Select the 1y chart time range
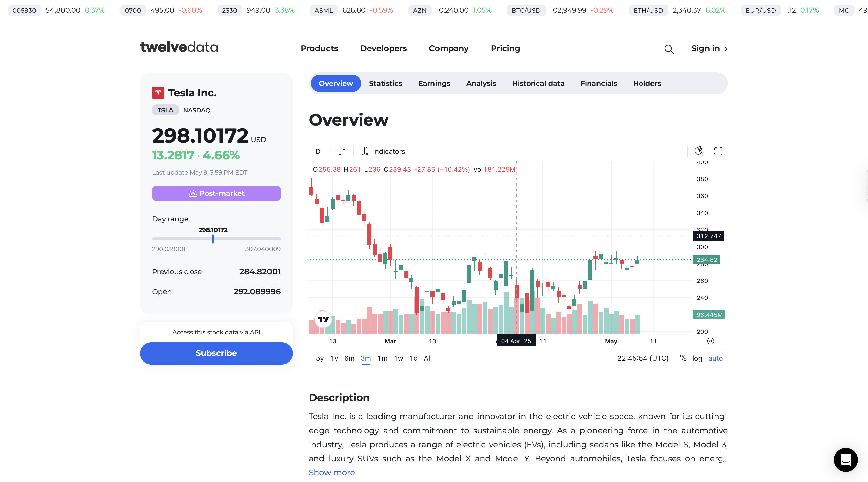The image size is (868, 482). click(334, 358)
